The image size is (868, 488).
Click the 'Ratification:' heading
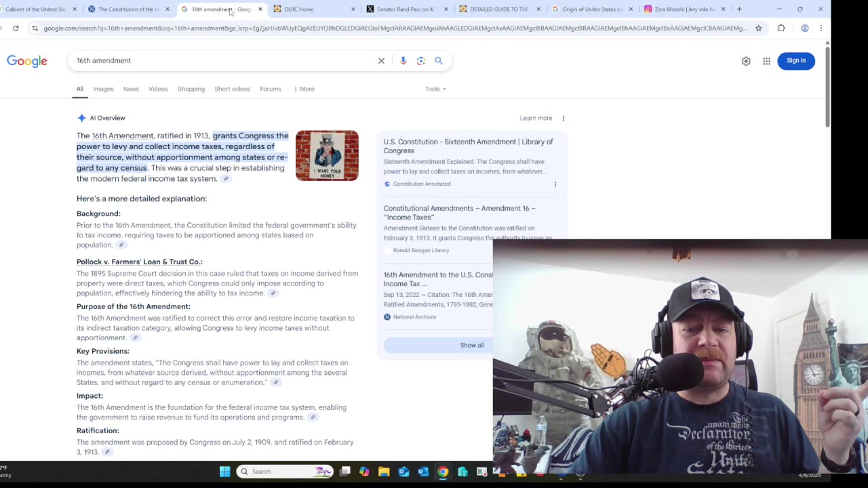click(x=98, y=430)
